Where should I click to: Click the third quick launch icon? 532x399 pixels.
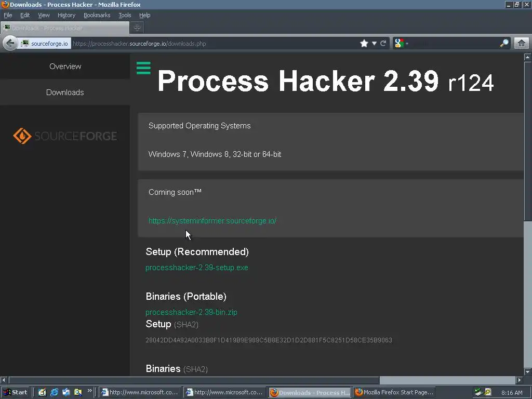click(66, 392)
